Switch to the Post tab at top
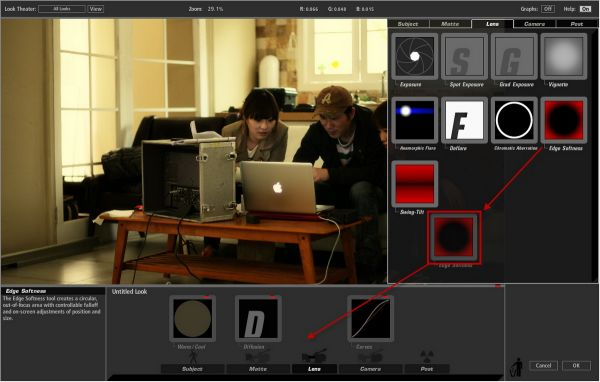 coord(577,24)
